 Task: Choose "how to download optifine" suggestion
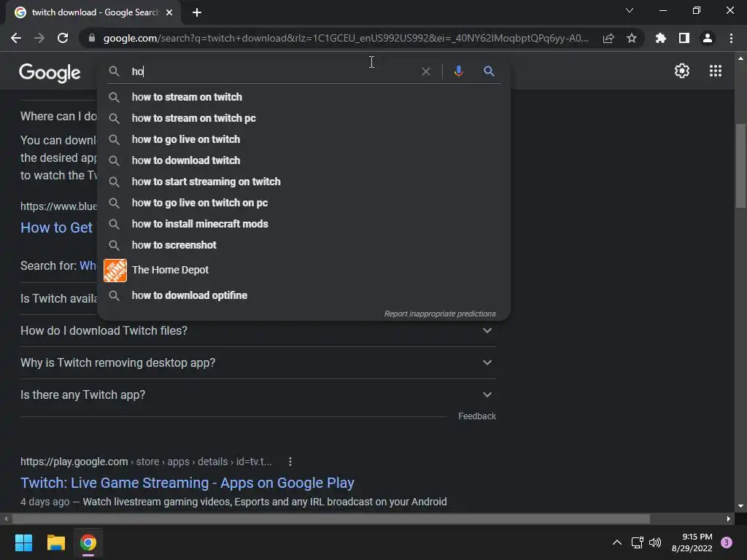coord(304,295)
